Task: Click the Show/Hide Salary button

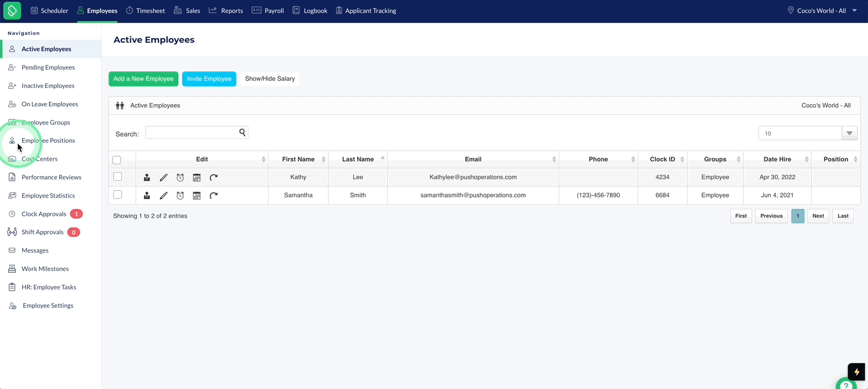Action: coord(270,79)
